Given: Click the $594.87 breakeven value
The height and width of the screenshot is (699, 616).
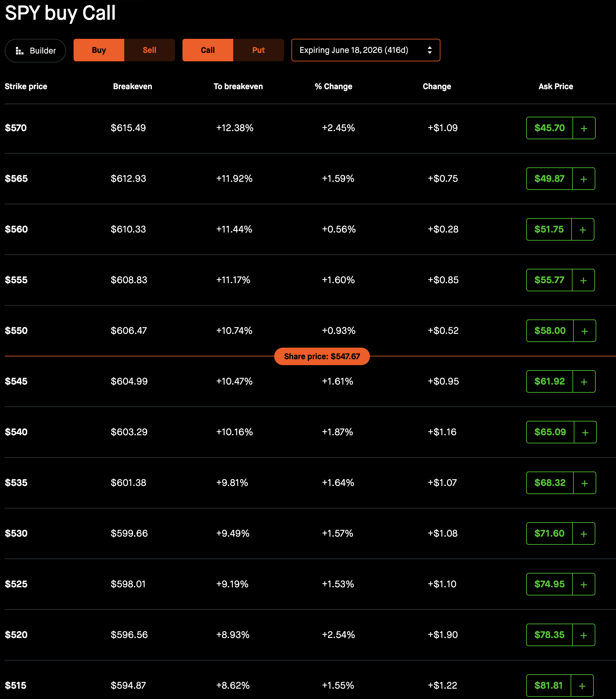Looking at the screenshot, I should (128, 685).
